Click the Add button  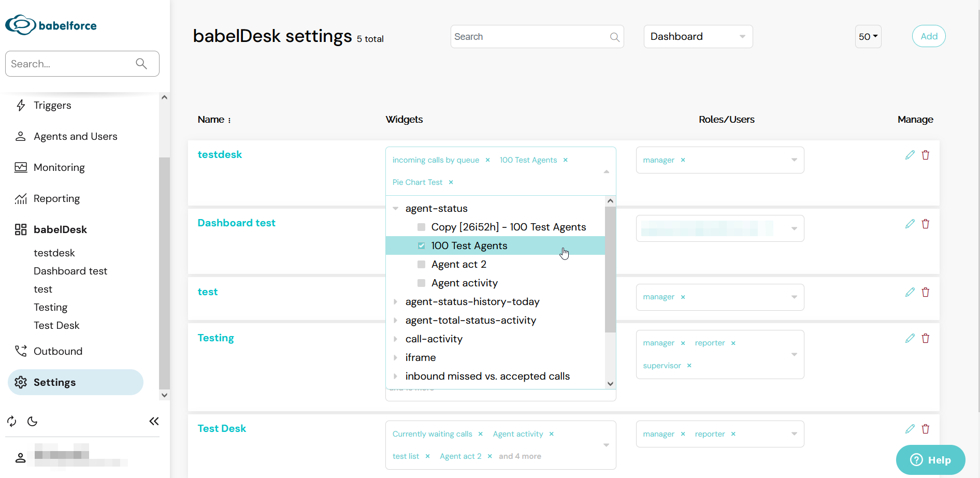pyautogui.click(x=929, y=36)
